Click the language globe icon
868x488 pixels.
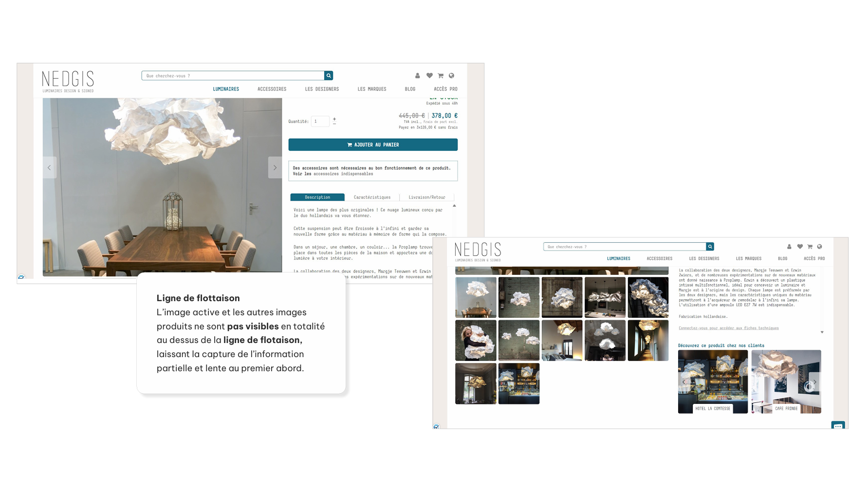[x=451, y=75]
